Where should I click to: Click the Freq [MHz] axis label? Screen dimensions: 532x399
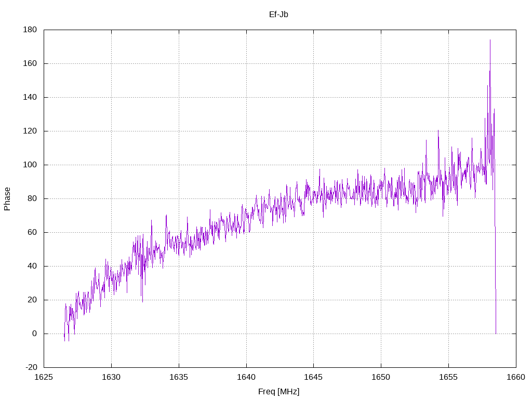coord(278,392)
